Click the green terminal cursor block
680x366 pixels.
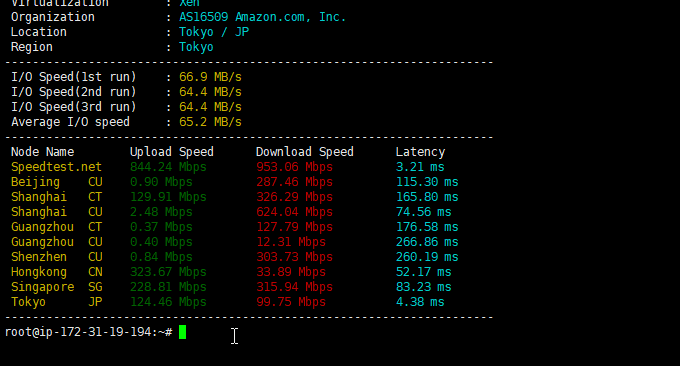pyautogui.click(x=183, y=332)
